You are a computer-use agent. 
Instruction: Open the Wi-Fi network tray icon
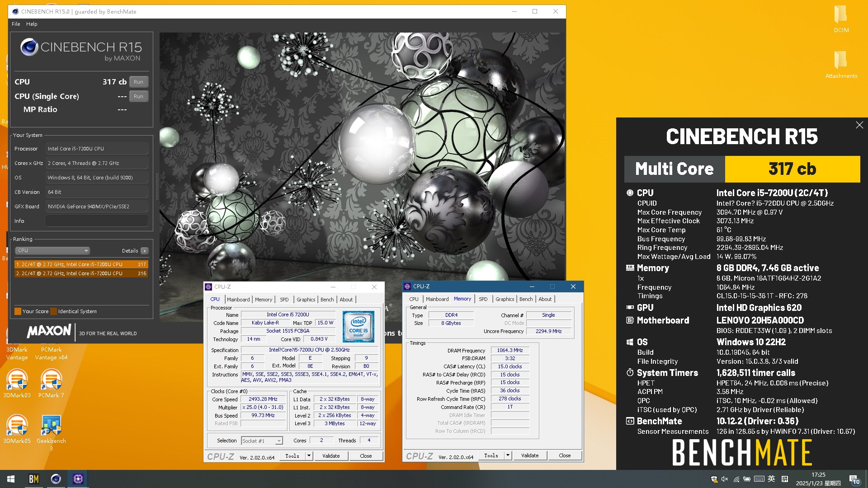[736, 479]
